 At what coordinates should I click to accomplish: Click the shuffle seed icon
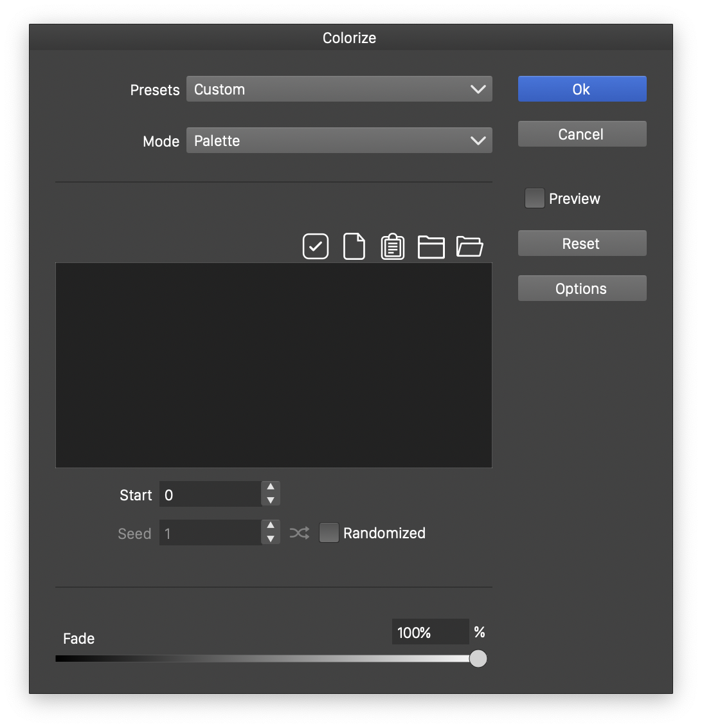click(x=300, y=533)
